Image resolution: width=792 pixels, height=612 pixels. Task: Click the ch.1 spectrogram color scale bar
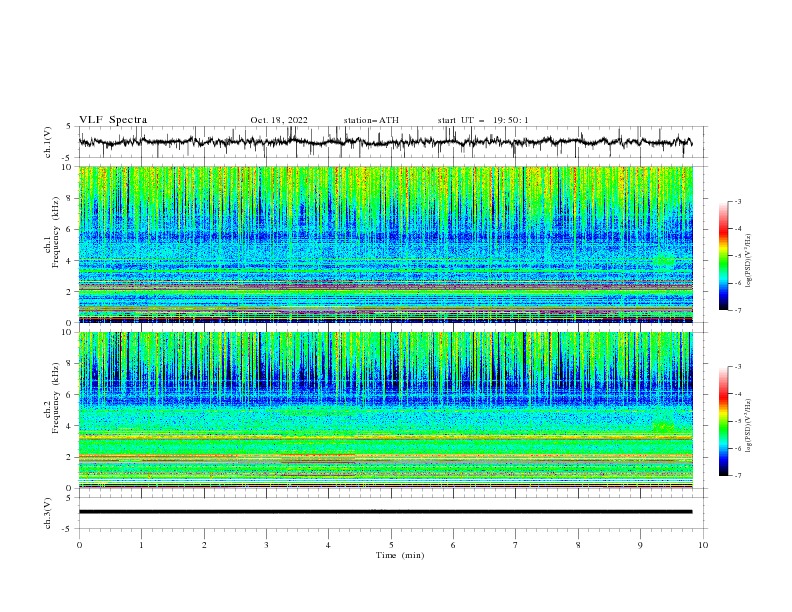coord(723,256)
